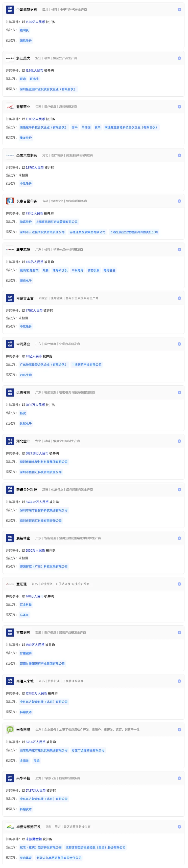Open buyer 达瑞电子 link
The image size is (188, 868).
(x=26, y=424)
